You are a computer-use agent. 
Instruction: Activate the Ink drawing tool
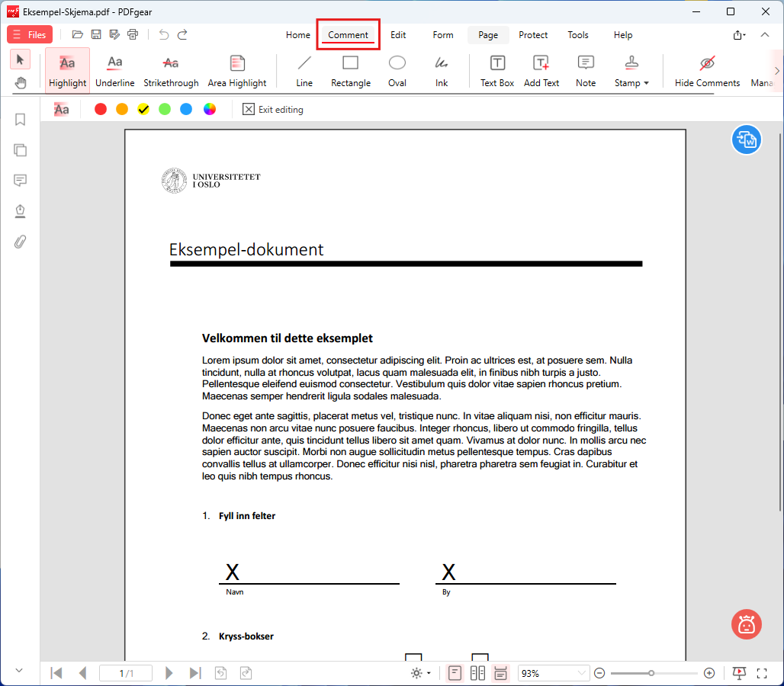pyautogui.click(x=441, y=70)
